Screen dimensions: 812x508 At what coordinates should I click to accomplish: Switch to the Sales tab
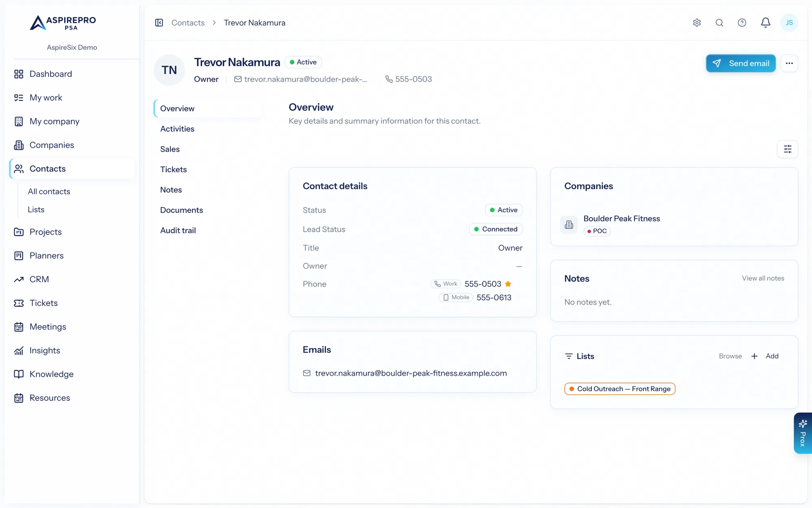pyautogui.click(x=170, y=149)
